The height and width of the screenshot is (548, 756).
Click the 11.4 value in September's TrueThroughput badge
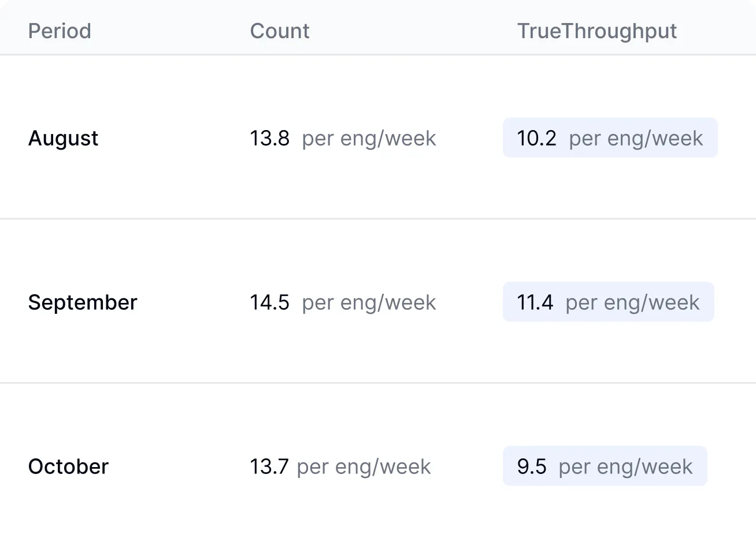tap(535, 302)
